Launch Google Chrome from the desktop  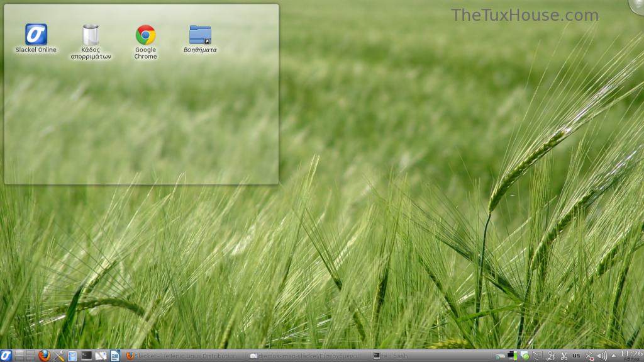pos(145,42)
